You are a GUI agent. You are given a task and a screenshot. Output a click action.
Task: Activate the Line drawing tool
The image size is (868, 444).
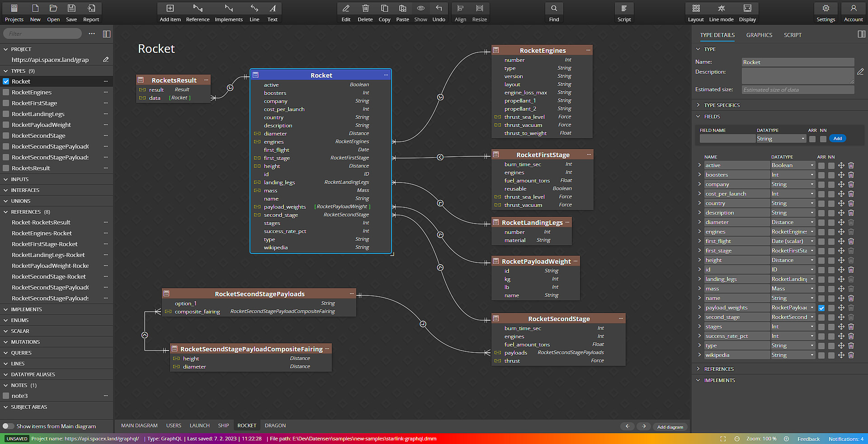254,12
